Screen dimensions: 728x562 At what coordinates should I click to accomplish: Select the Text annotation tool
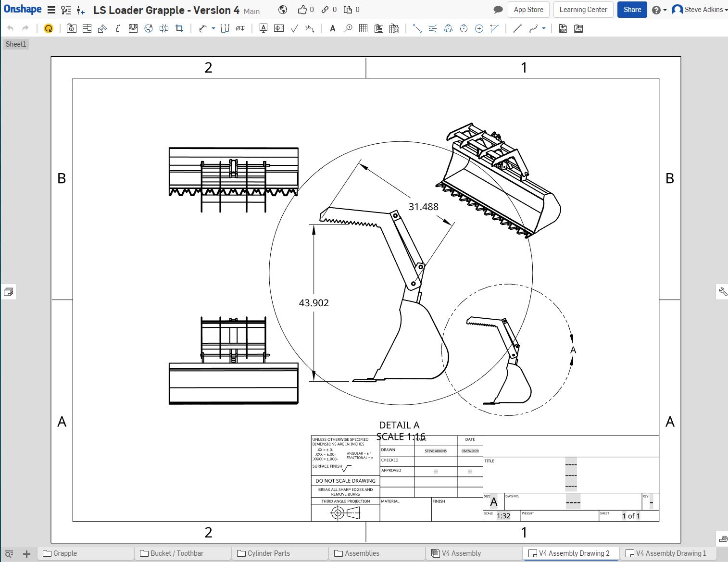click(x=332, y=29)
